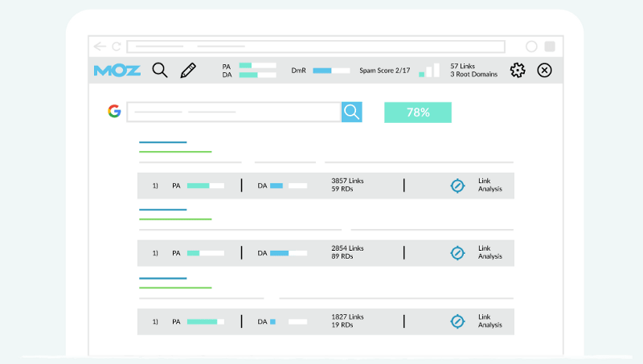This screenshot has width=643, height=364.
Task: Click the DA bar in the 1827 Links row
Action: [x=289, y=321]
